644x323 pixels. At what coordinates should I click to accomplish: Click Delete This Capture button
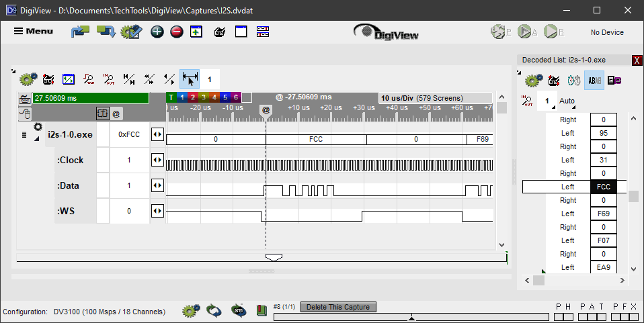[x=338, y=307]
